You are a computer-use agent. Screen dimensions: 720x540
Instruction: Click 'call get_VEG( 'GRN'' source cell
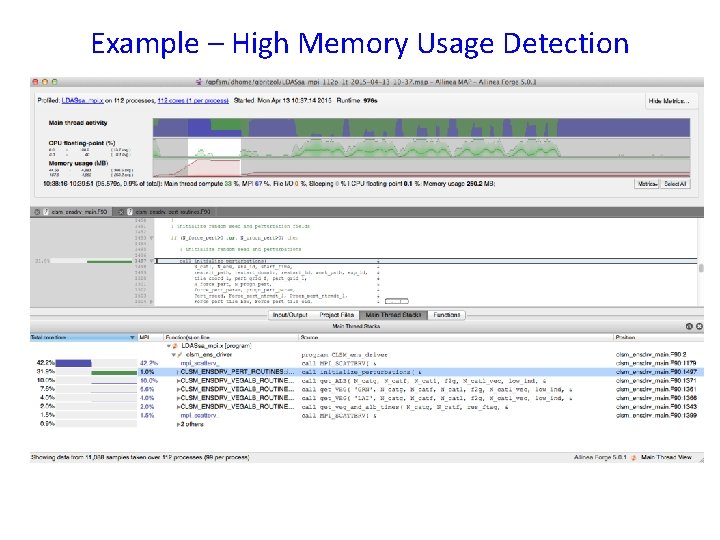point(436,389)
